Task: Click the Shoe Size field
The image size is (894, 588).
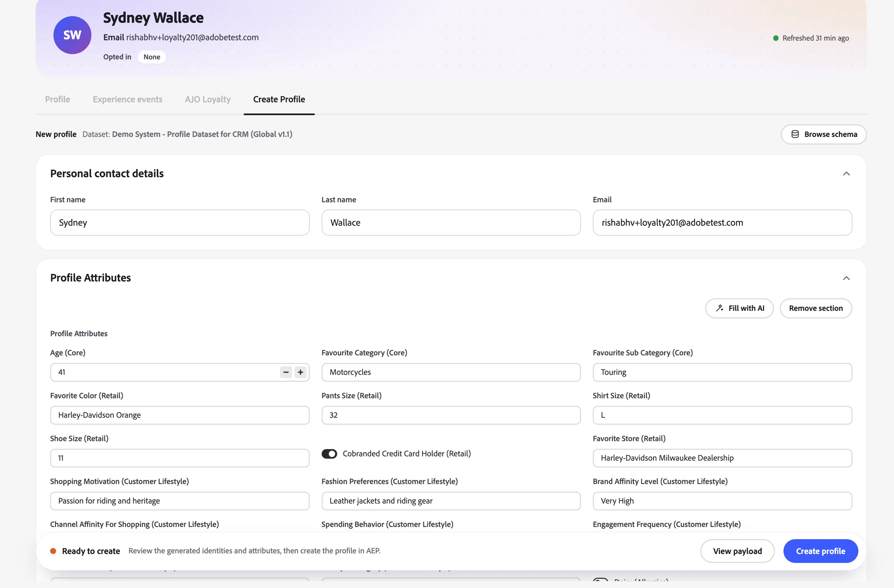Action: [179, 458]
